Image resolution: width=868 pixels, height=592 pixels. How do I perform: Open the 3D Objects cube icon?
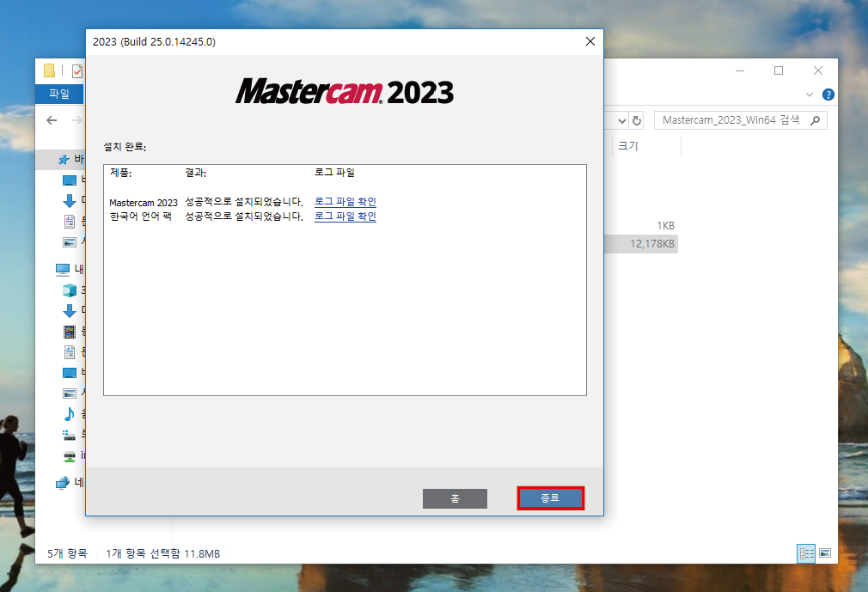pos(70,290)
